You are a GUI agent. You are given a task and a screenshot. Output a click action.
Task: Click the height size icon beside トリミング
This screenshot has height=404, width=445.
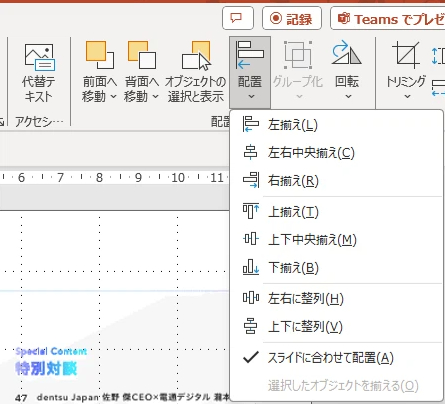tap(438, 56)
